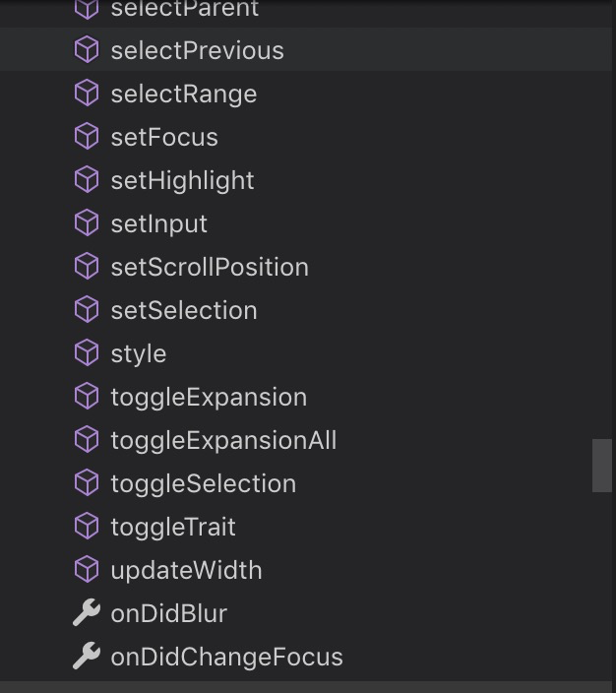This screenshot has height=693, width=616.
Task: Click the wrench icon beside onDidBlur
Action: pos(87,613)
